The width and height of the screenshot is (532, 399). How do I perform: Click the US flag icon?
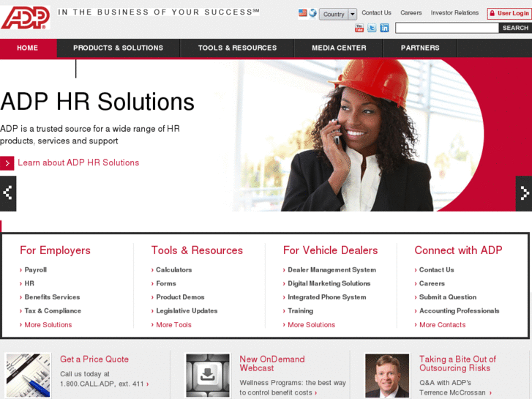point(303,13)
